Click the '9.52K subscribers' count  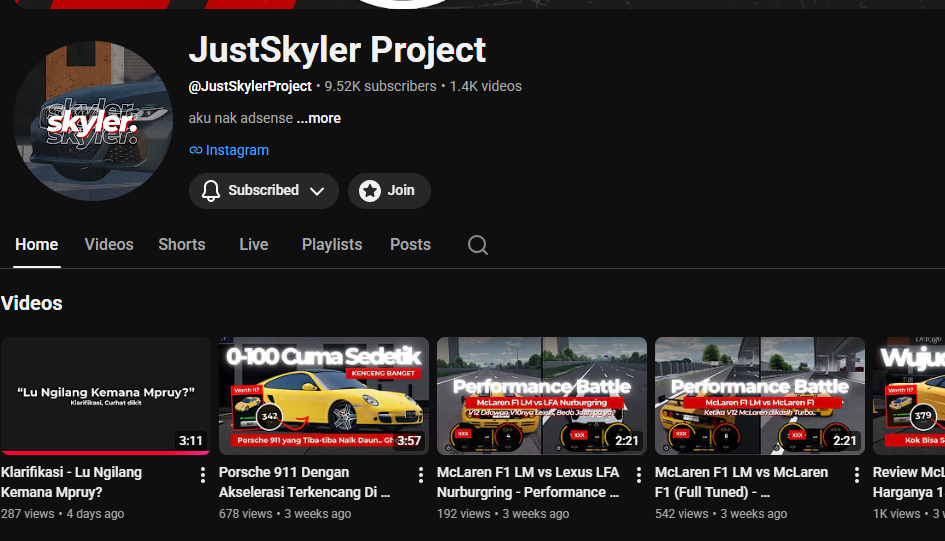380,86
